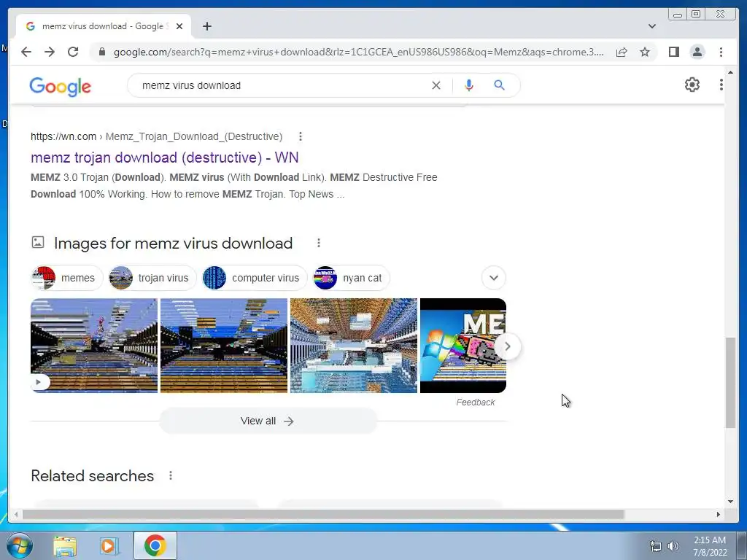
Task: Reload the Google search page
Action: pyautogui.click(x=73, y=52)
